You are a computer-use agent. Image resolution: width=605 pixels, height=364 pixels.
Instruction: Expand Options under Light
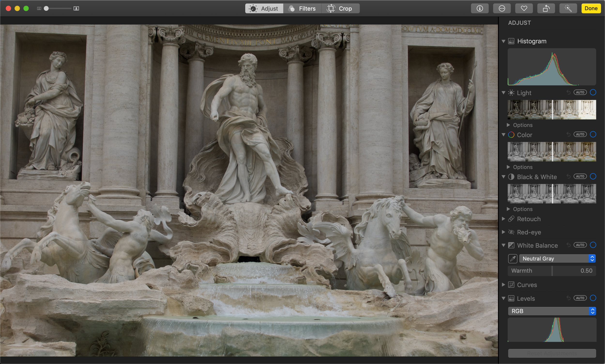(508, 125)
